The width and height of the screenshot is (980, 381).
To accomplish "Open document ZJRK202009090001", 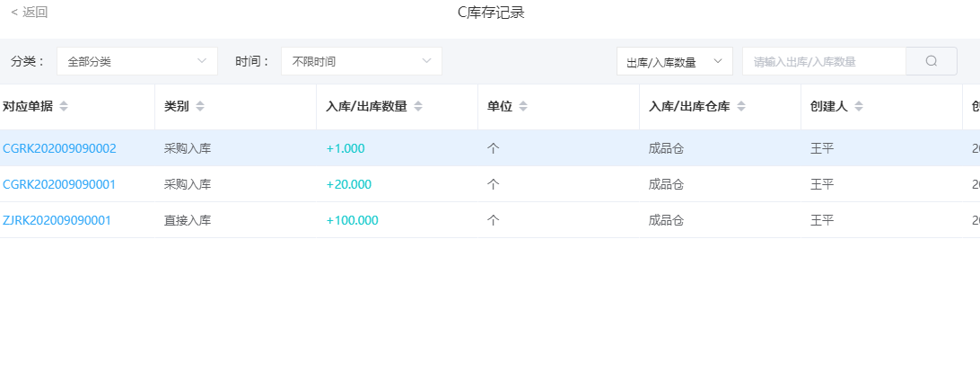I will click(x=57, y=220).
